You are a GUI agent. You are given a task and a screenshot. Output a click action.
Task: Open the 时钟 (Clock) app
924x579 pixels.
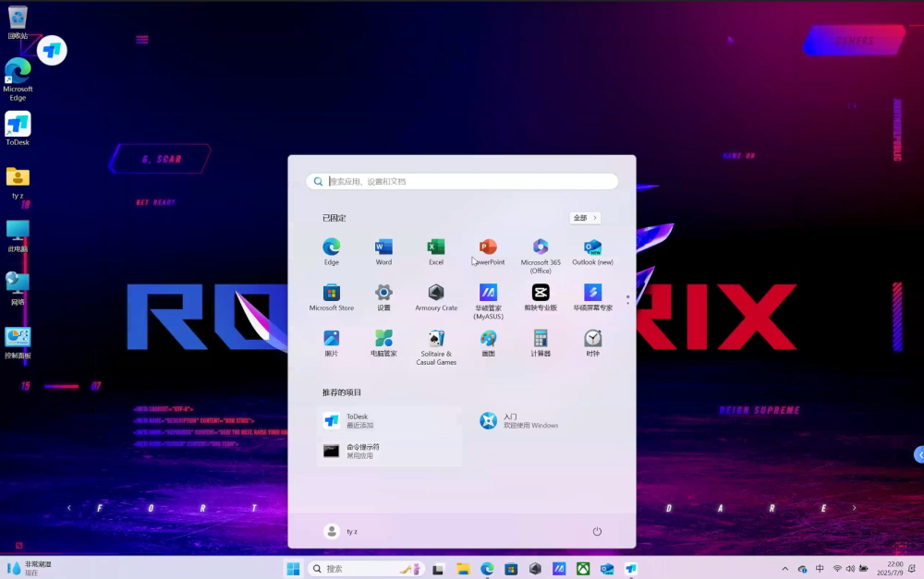(592, 342)
